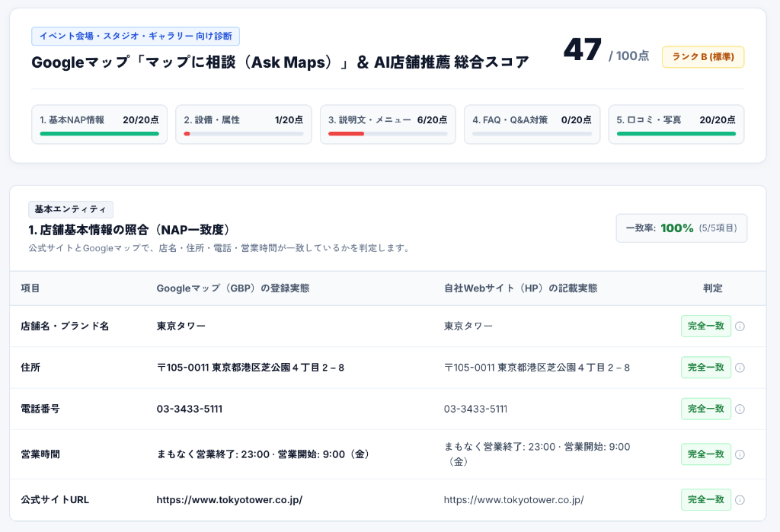Click bold phone number 03-3433-5111 in GBP column
This screenshot has height=532, width=780.
(190, 409)
